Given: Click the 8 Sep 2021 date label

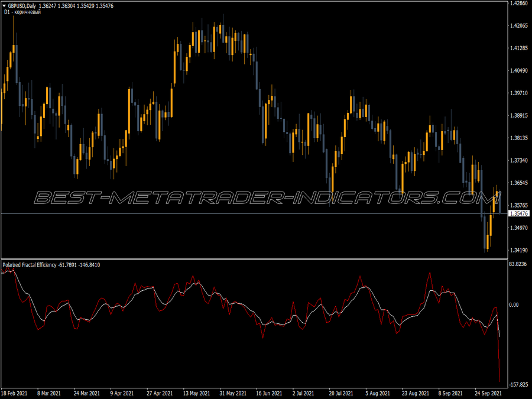Looking at the screenshot, I should [x=450, y=394].
